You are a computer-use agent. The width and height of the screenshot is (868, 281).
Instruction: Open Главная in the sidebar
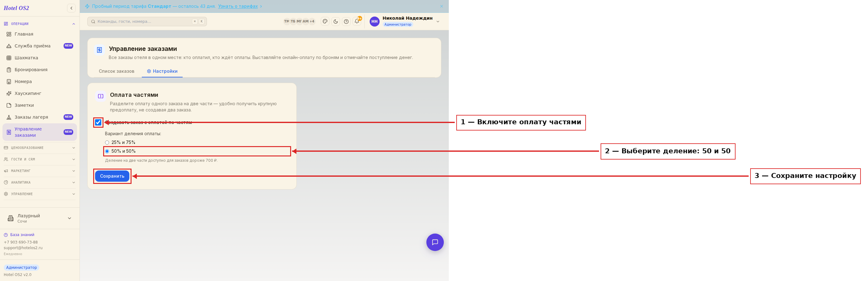(x=40, y=34)
